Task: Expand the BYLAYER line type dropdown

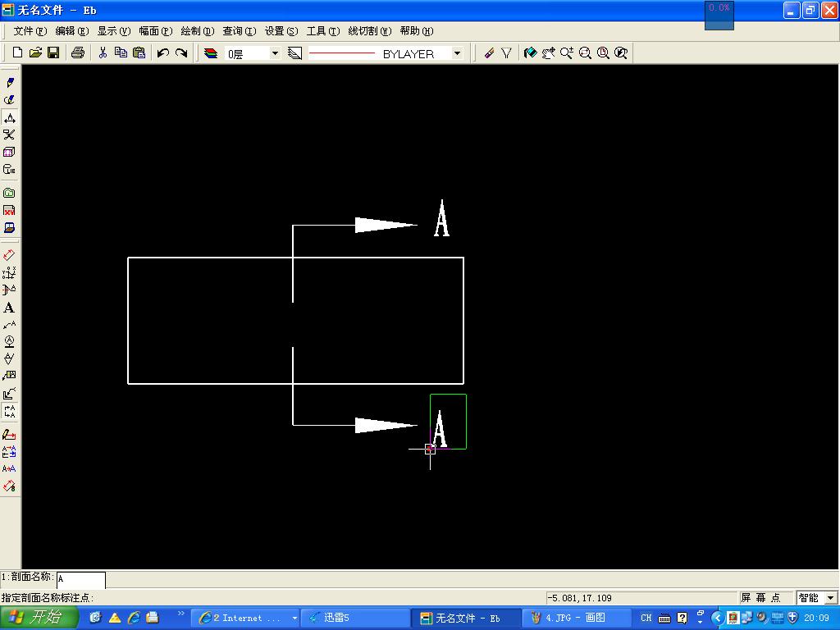Action: point(457,53)
